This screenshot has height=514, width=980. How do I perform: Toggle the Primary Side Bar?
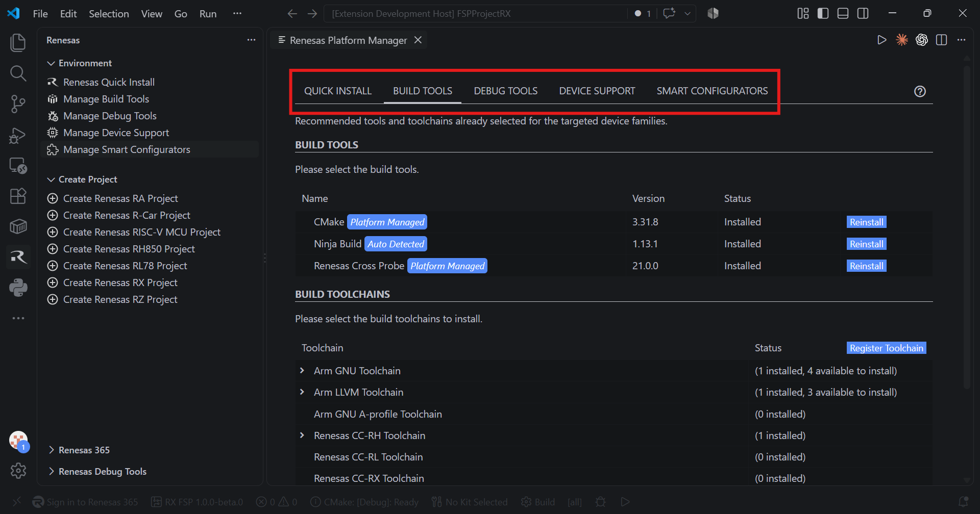point(823,14)
